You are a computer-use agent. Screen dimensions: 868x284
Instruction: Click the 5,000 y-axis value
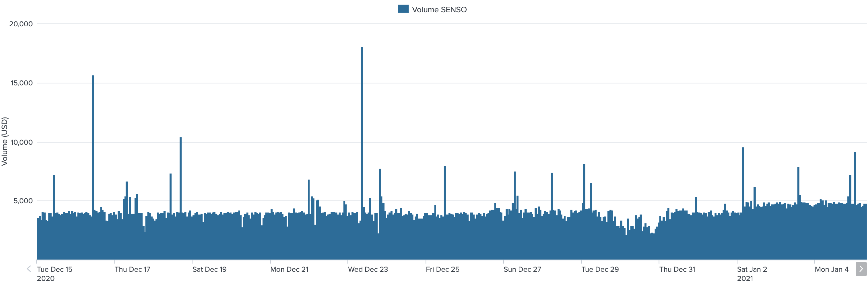pyautogui.click(x=23, y=201)
